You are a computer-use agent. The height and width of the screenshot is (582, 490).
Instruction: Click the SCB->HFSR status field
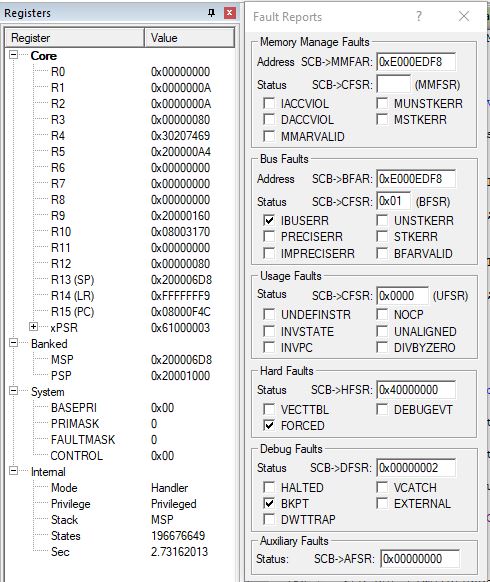point(416,390)
